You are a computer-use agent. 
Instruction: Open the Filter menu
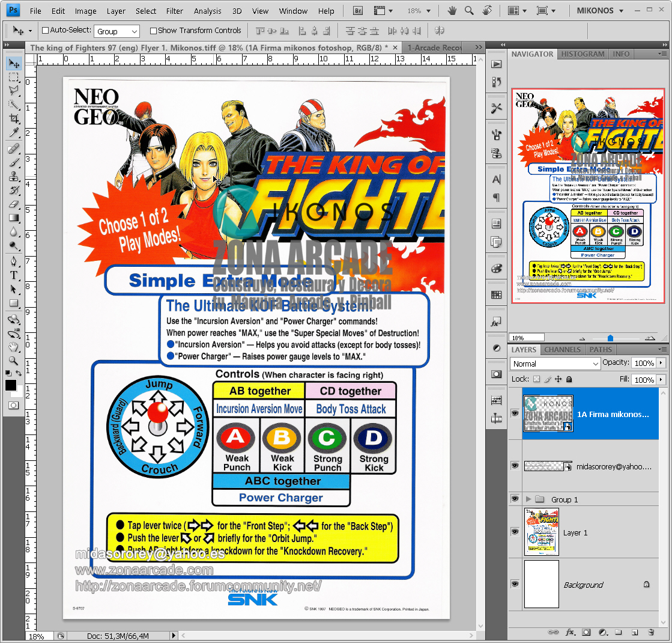pyautogui.click(x=174, y=10)
